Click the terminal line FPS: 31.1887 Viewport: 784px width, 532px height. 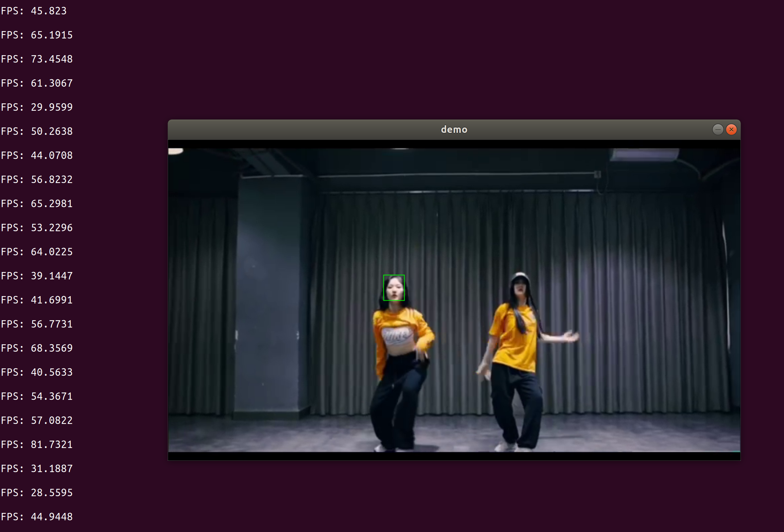click(x=36, y=469)
